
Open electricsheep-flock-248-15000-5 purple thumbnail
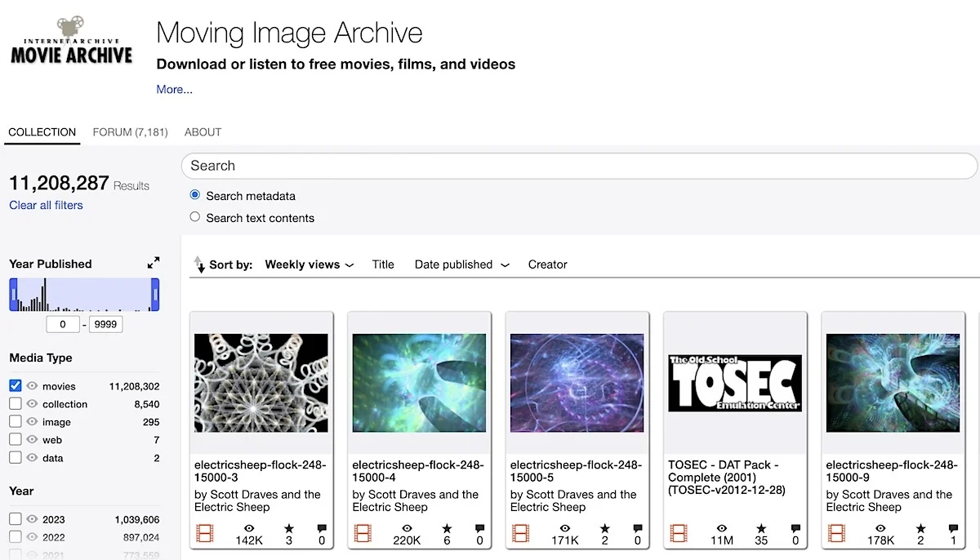tap(577, 383)
